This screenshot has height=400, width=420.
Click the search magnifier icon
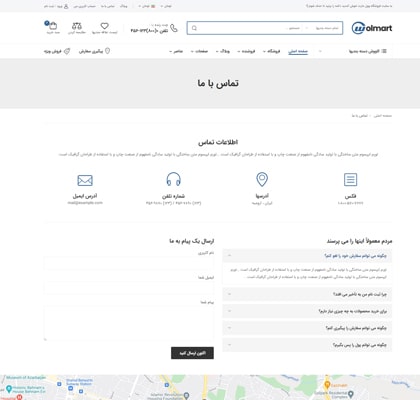(194, 28)
